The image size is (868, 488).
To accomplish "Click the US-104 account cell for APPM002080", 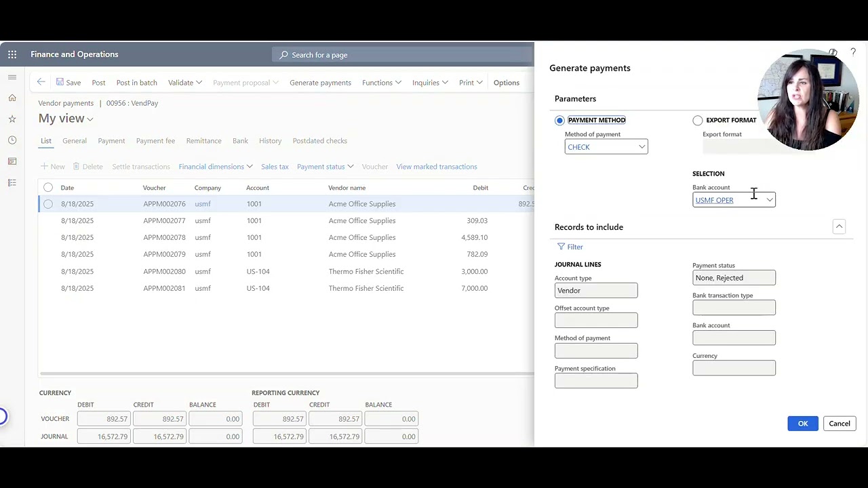I will coord(258,271).
